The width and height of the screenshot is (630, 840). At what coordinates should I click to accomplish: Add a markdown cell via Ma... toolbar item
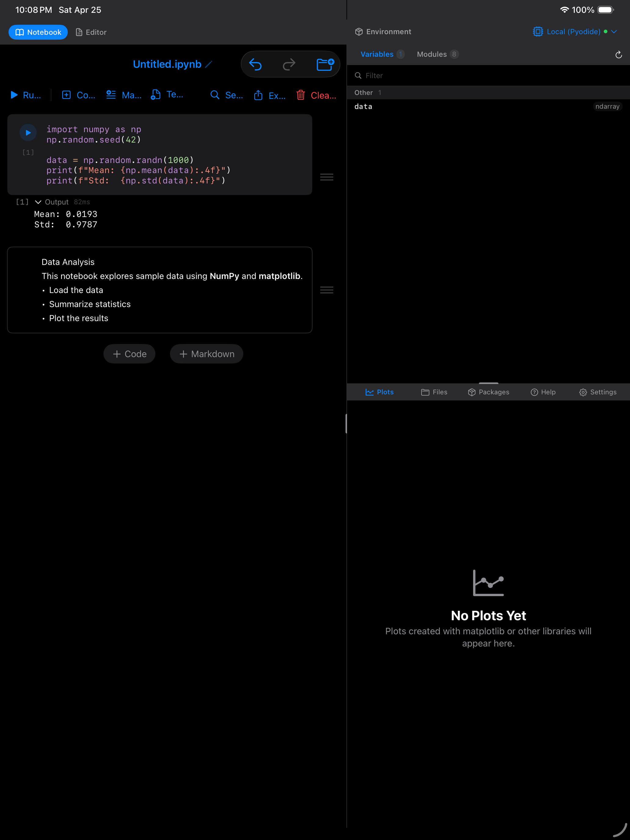(124, 95)
